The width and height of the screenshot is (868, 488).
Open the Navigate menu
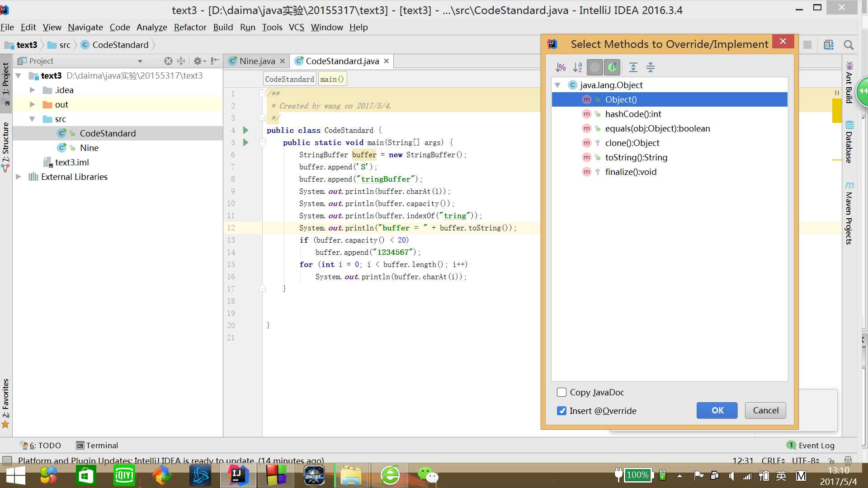(85, 27)
